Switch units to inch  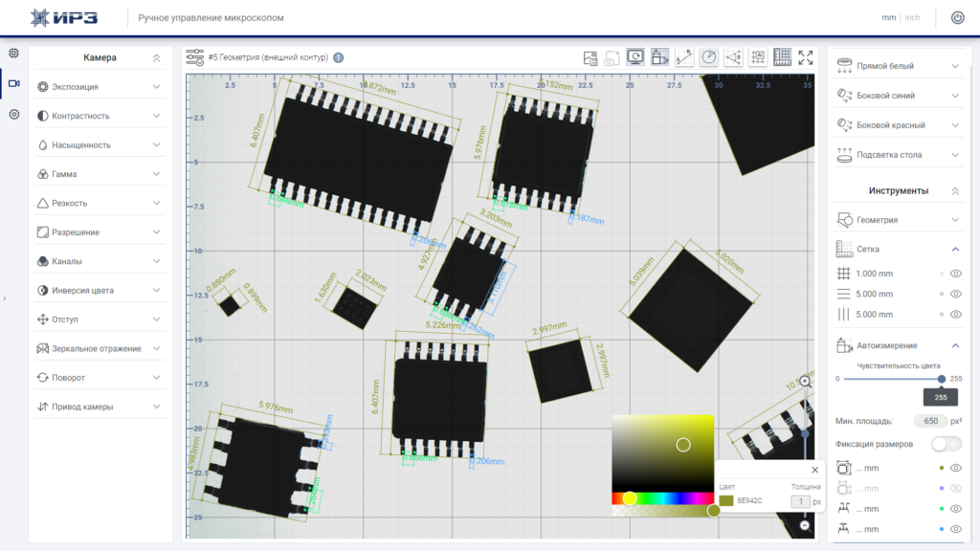tap(912, 17)
